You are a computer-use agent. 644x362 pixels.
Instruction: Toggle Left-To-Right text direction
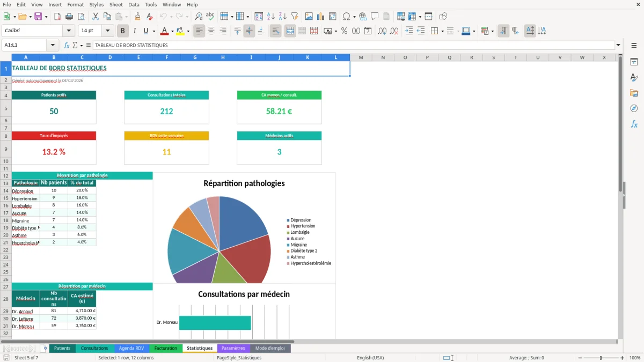point(503,31)
